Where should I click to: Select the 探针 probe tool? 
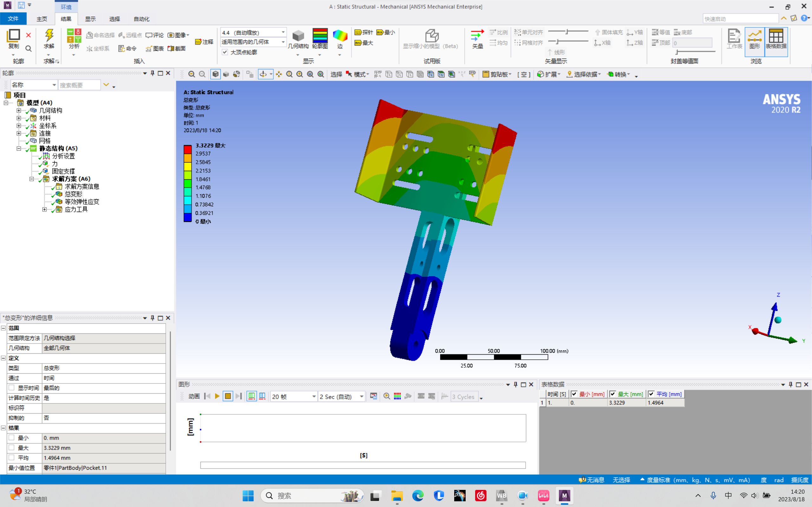(x=364, y=32)
